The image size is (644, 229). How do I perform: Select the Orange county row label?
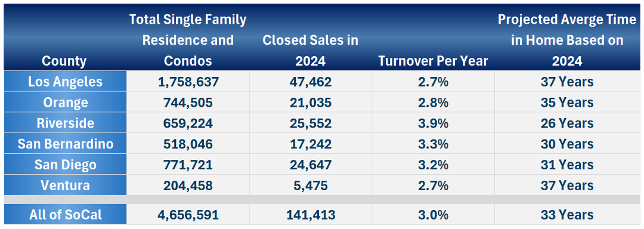click(66, 102)
